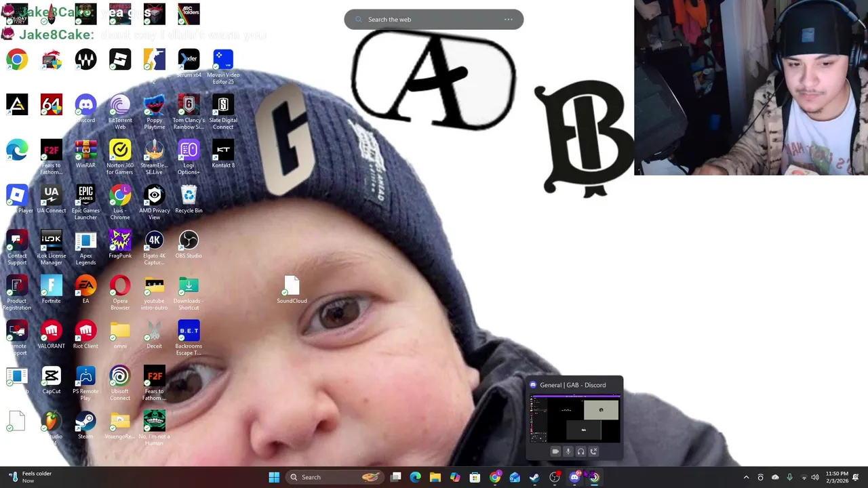
Task: Open the youtube intro-outro file
Action: (x=154, y=293)
